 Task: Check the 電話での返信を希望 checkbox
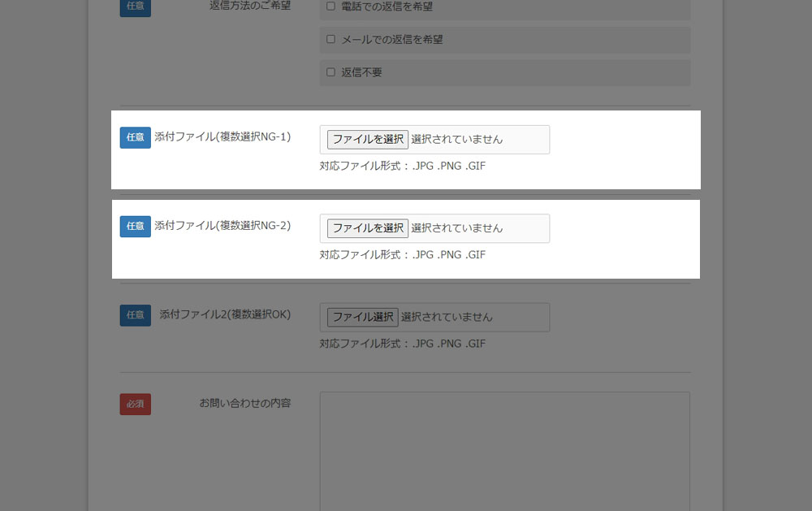[x=330, y=6]
